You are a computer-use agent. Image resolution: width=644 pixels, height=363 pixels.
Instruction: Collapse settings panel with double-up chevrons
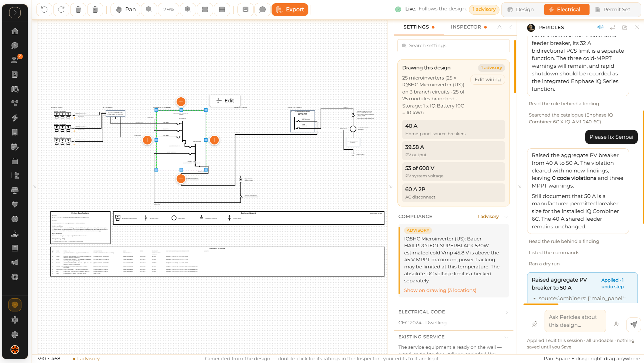[499, 27]
